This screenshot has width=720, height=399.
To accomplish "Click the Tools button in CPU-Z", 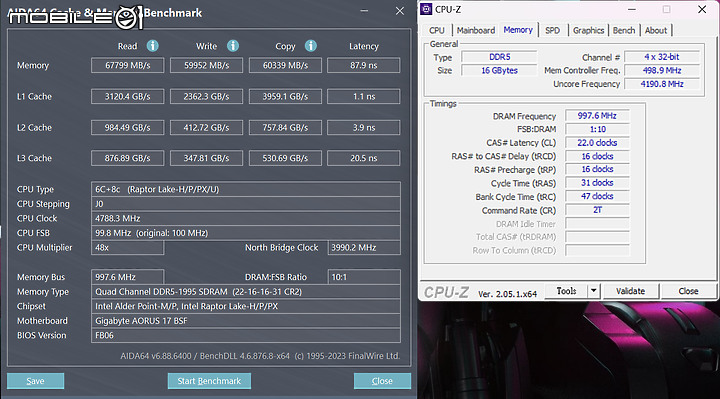I will pos(566,291).
